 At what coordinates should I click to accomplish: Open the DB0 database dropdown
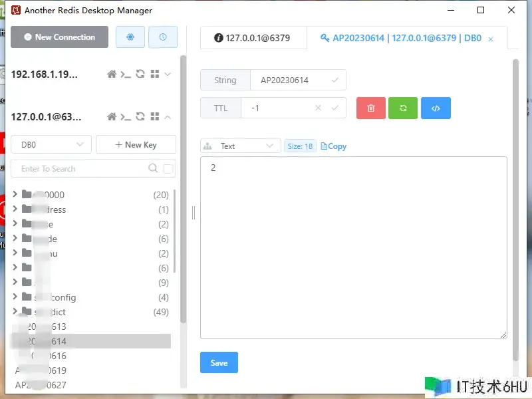[x=51, y=144]
